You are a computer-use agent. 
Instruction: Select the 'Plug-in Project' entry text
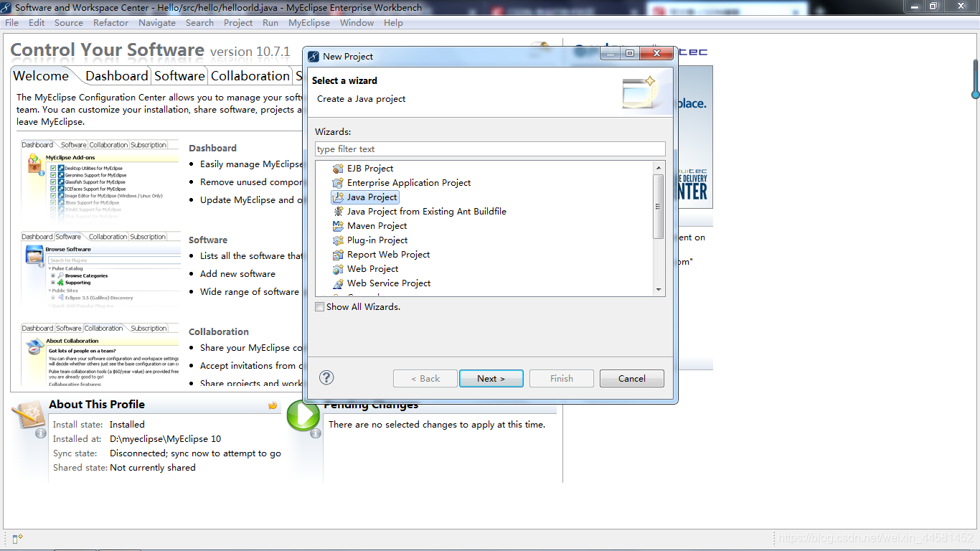tap(377, 240)
